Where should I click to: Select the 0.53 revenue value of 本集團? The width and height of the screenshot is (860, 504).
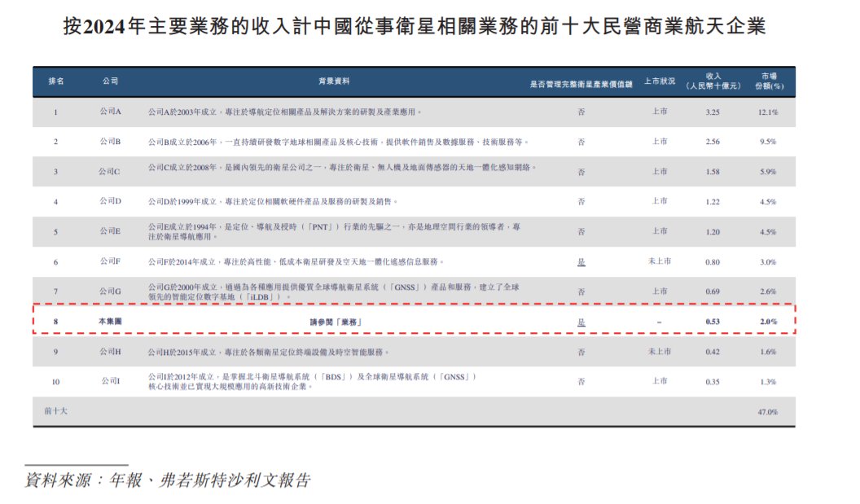click(x=713, y=322)
